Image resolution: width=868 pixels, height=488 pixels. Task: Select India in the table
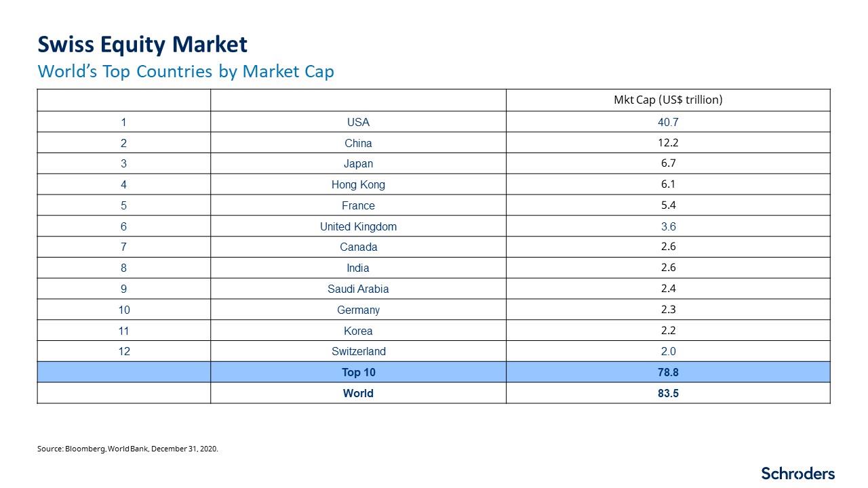click(358, 268)
